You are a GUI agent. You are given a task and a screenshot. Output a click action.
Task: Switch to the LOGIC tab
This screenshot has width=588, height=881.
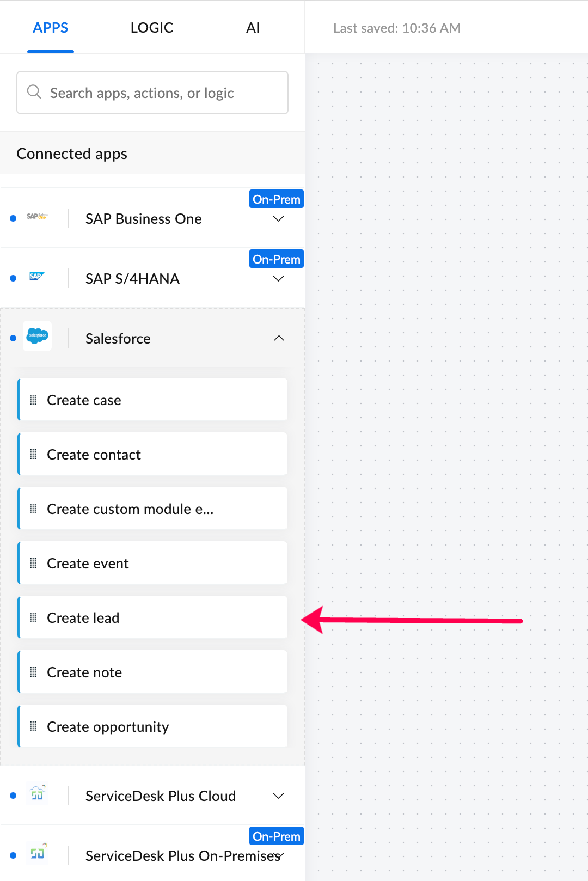(x=152, y=28)
